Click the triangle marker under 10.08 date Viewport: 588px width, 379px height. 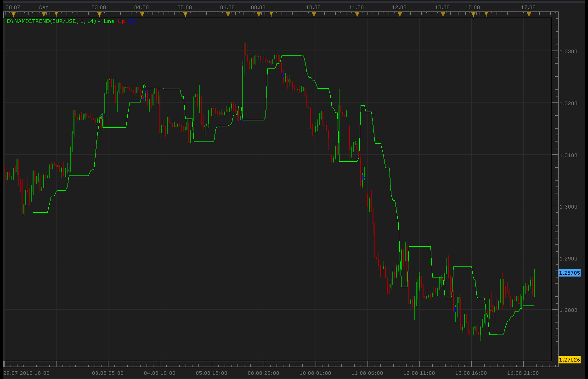point(314,14)
